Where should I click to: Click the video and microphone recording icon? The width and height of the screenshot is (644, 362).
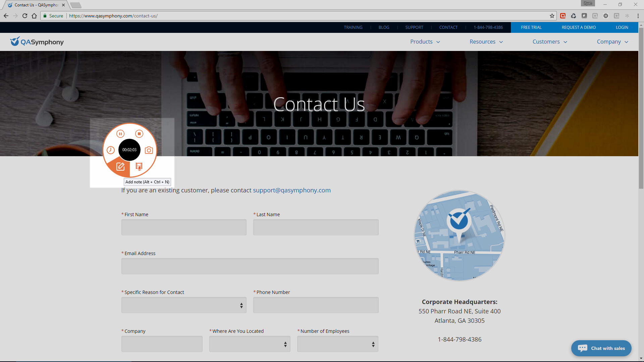(139, 166)
